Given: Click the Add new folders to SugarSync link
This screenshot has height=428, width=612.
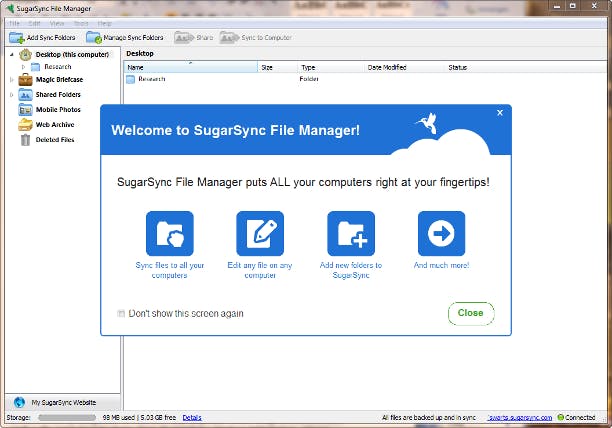Looking at the screenshot, I should pos(351,270).
